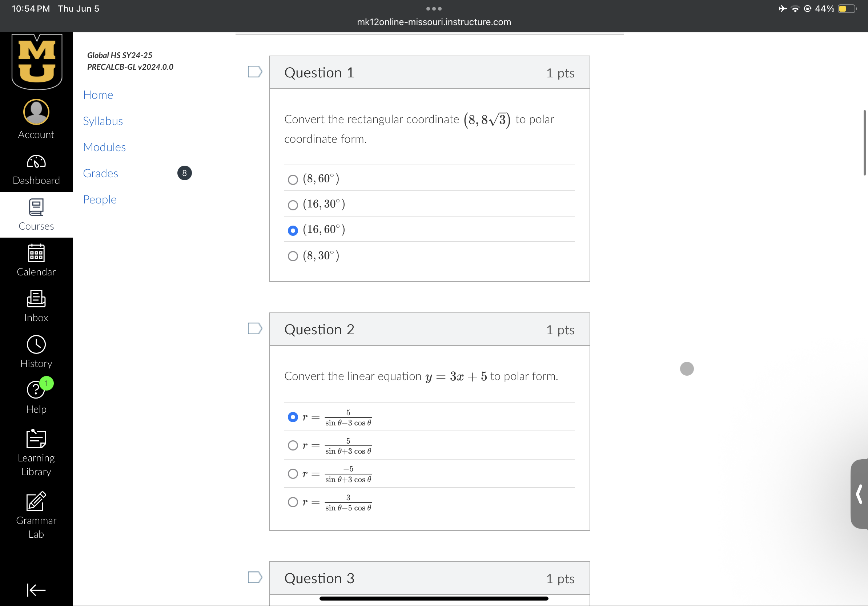Expand the side panel with chevron handle
The height and width of the screenshot is (606, 868).
859,494
